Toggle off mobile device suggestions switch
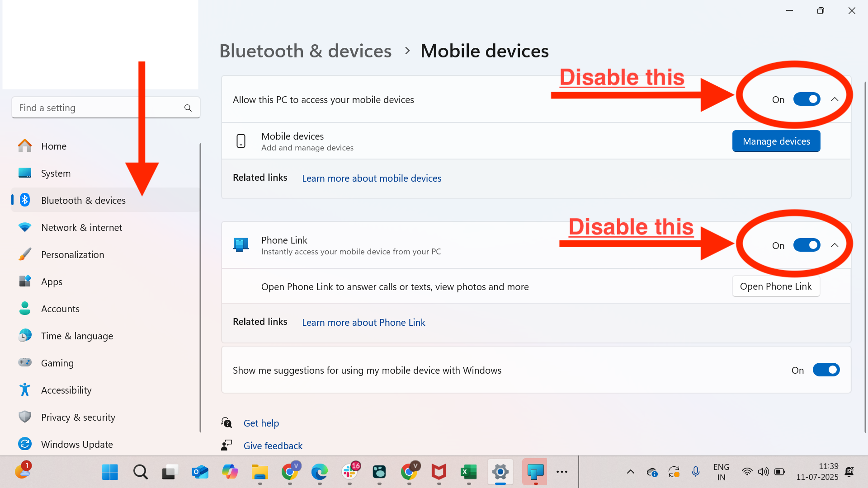This screenshot has width=868, height=488. (826, 370)
